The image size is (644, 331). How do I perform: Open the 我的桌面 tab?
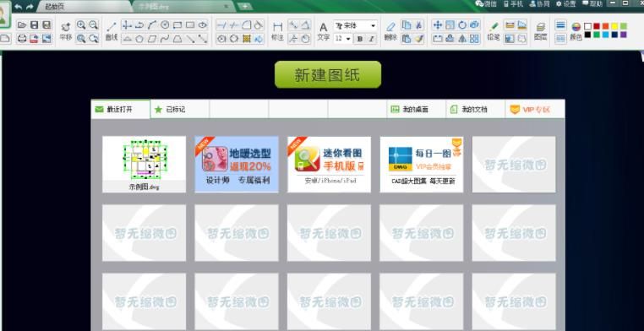coord(416,110)
